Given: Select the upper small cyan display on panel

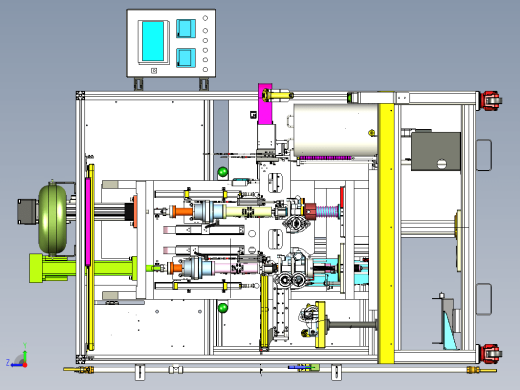Looking at the screenshot, I should click(x=186, y=28).
